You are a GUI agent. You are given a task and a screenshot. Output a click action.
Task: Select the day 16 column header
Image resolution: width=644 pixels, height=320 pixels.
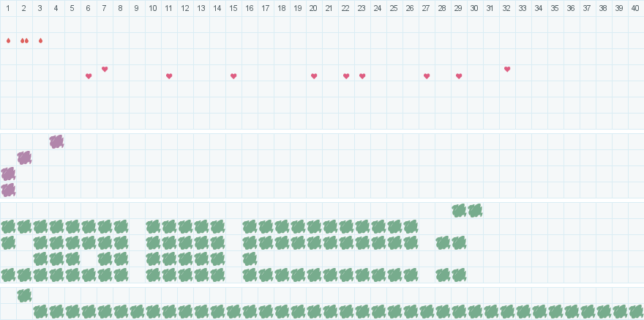click(x=250, y=8)
